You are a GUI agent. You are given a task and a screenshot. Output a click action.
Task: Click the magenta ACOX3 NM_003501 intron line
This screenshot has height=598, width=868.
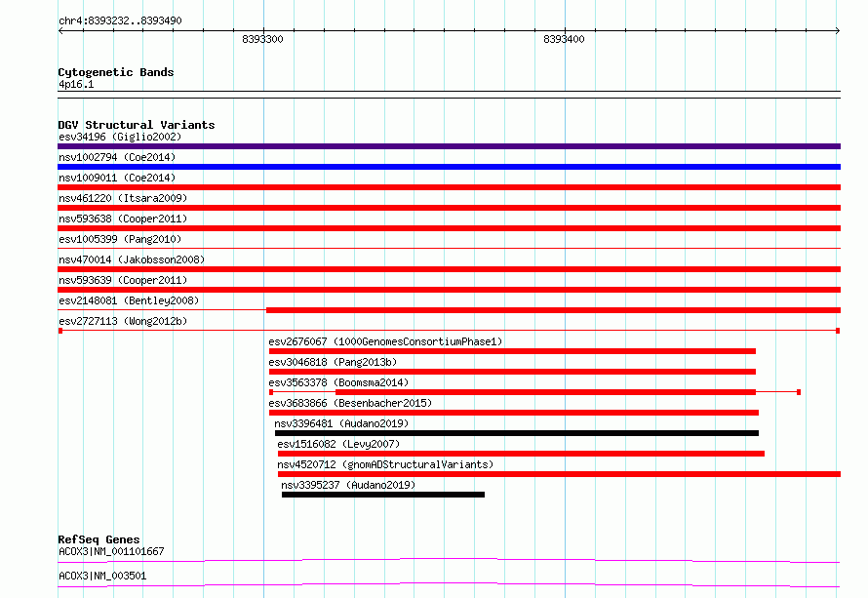pos(449,584)
